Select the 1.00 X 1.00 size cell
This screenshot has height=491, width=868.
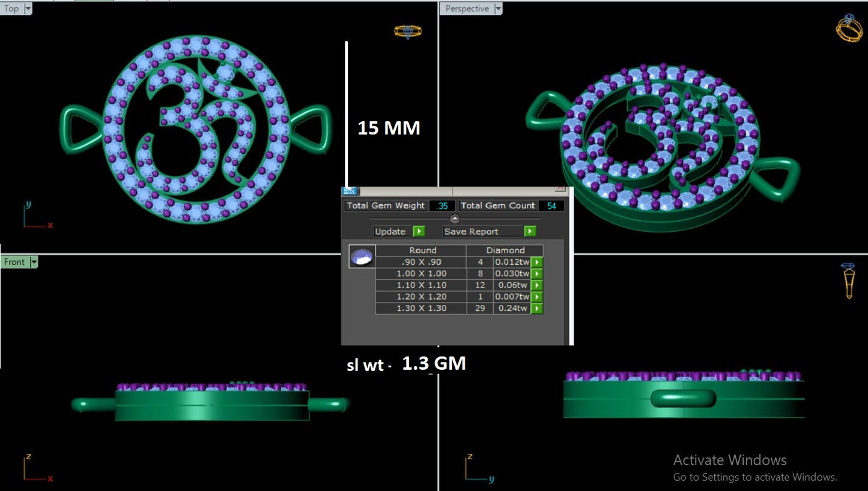[421, 273]
